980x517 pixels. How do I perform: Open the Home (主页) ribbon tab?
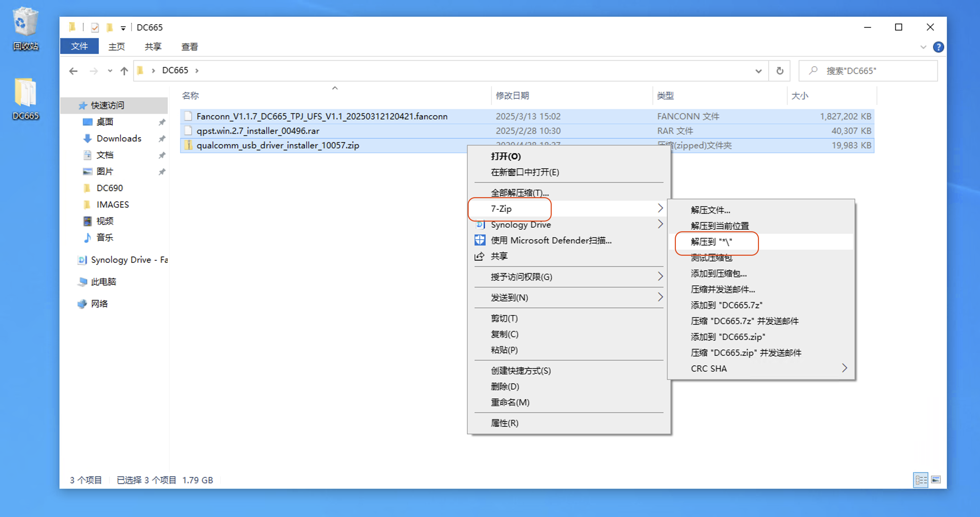tap(117, 47)
